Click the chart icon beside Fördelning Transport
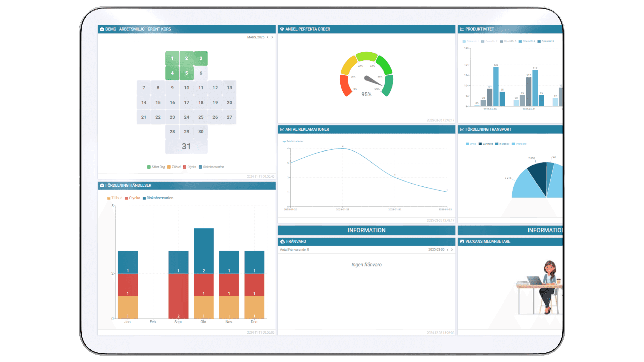The image size is (644, 362). [462, 129]
